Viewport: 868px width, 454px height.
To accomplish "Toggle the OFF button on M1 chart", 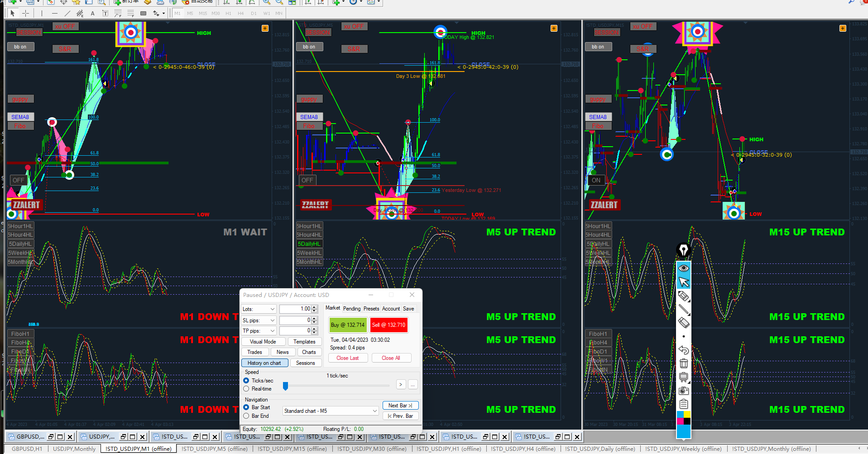I will click(x=18, y=180).
